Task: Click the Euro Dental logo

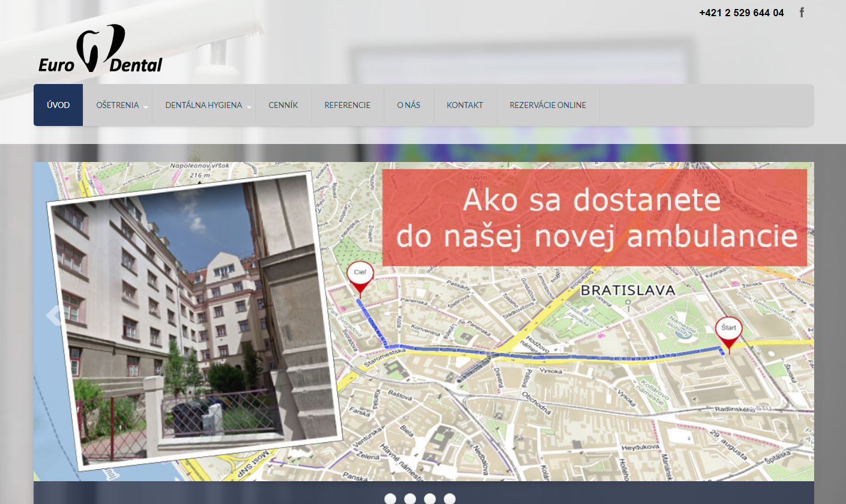Action: pyautogui.click(x=100, y=49)
